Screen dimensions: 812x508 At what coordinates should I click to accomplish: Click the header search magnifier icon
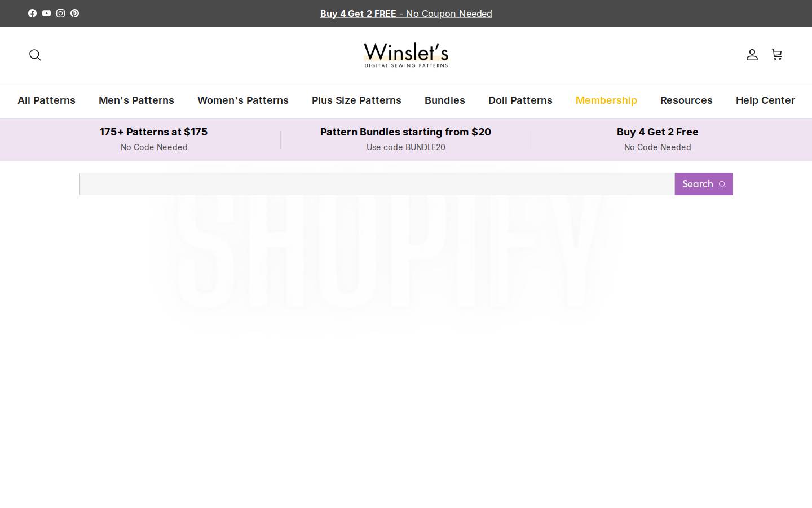[x=35, y=55]
